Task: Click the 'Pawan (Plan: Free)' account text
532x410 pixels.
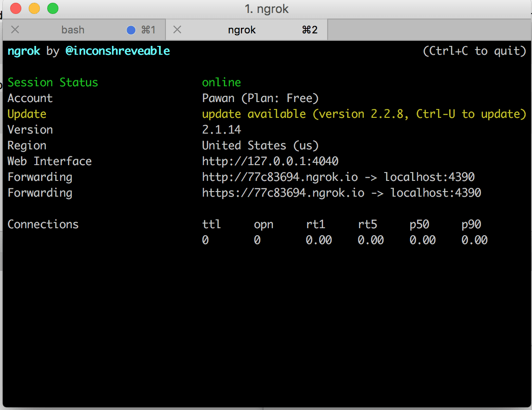Action: 260,98
